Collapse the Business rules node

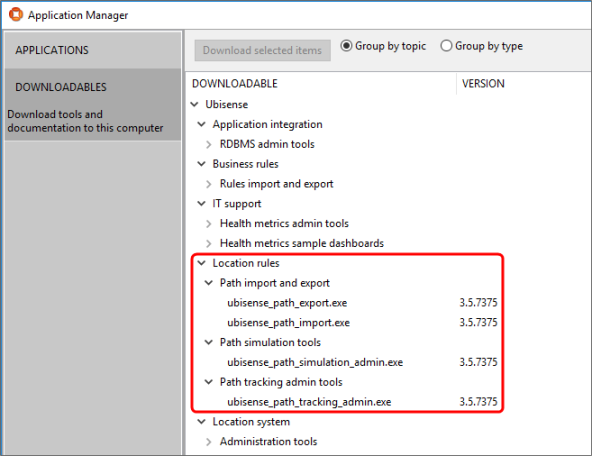(x=202, y=164)
